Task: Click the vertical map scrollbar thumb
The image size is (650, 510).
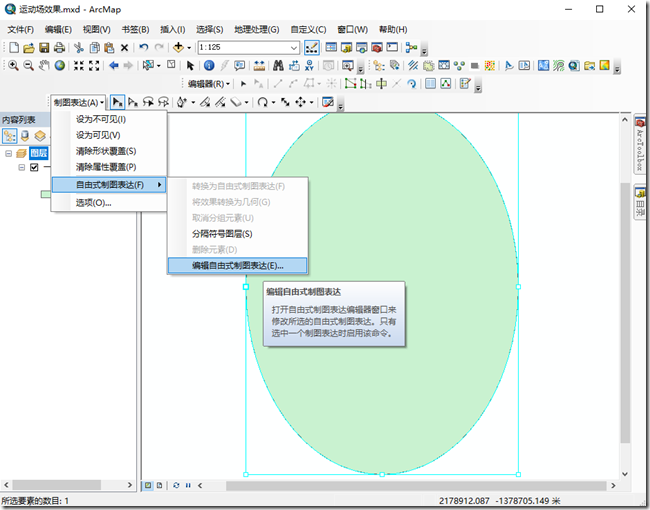Action: (x=625, y=312)
